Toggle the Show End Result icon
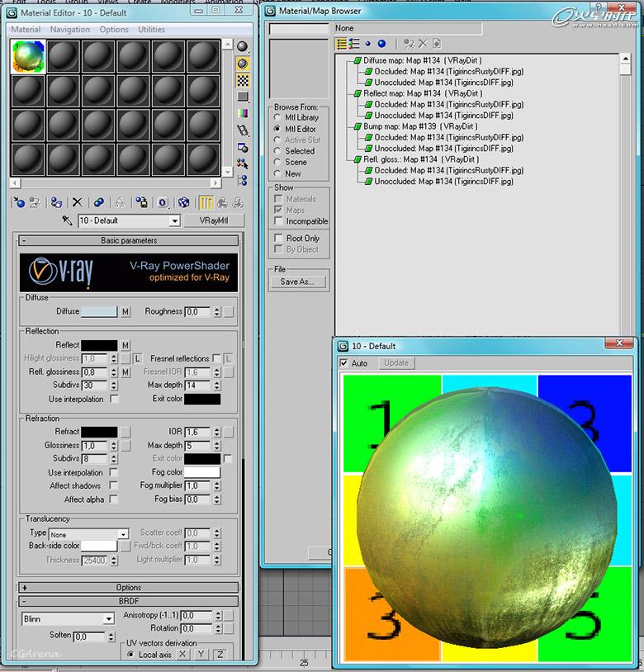 (x=206, y=202)
